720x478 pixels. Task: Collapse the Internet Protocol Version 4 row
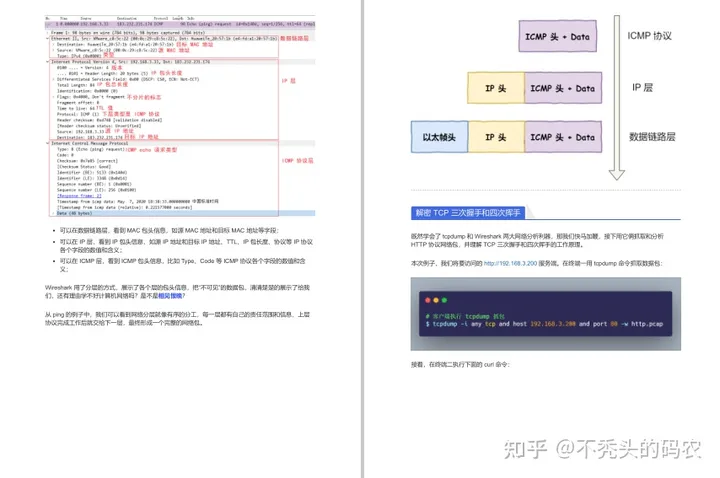tap(48, 62)
